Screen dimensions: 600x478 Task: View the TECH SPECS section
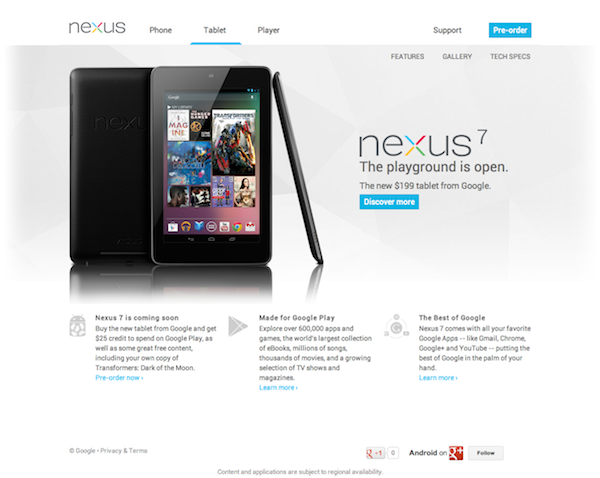(x=510, y=57)
